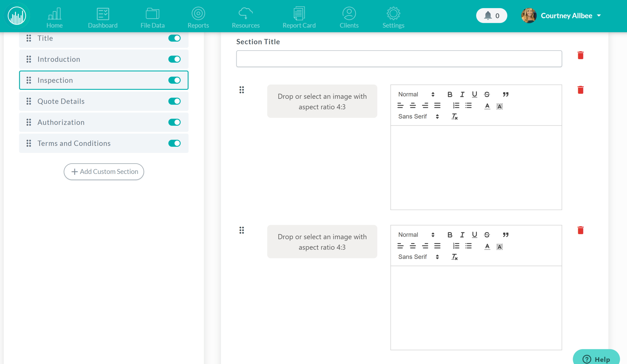Screen dimensions: 627x364
Task: Insert ordered list in the first editor
Action: tap(456, 106)
